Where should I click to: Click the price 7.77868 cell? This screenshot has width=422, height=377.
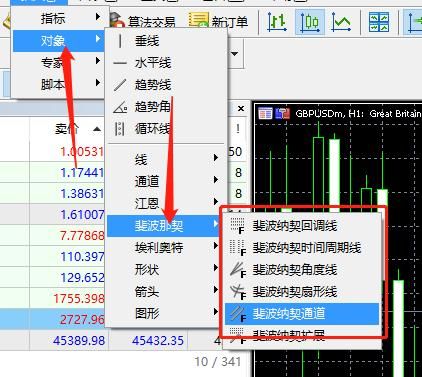[x=82, y=236]
